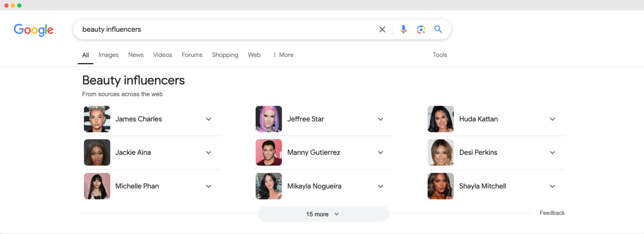This screenshot has width=644, height=234.
Task: Click Huda Kattan thumbnail photo
Action: [x=441, y=119]
